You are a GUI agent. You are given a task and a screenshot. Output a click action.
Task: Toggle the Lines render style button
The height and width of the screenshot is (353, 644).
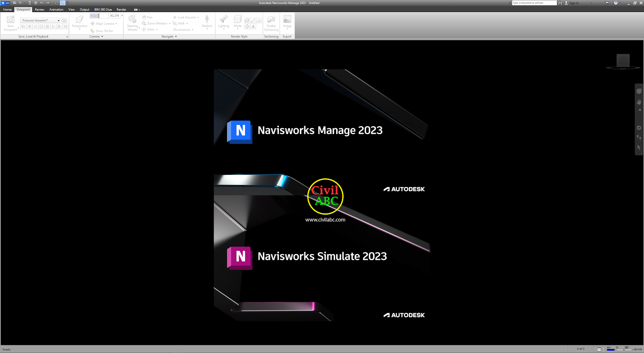point(253,20)
